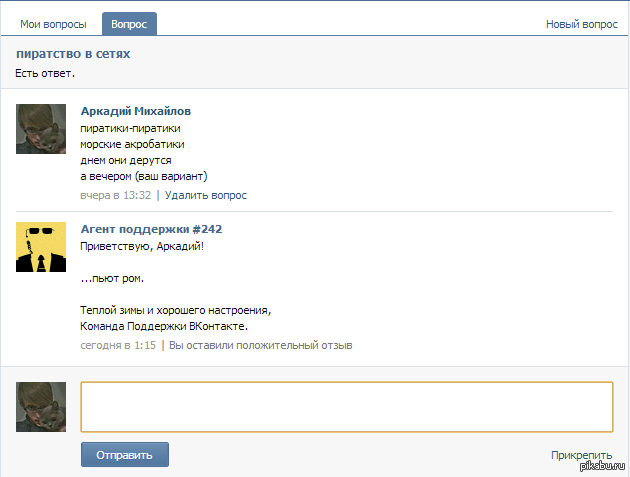Image resolution: width=630 pixels, height=477 pixels.
Task: Click the pikabu.ru watermark
Action: [x=603, y=467]
